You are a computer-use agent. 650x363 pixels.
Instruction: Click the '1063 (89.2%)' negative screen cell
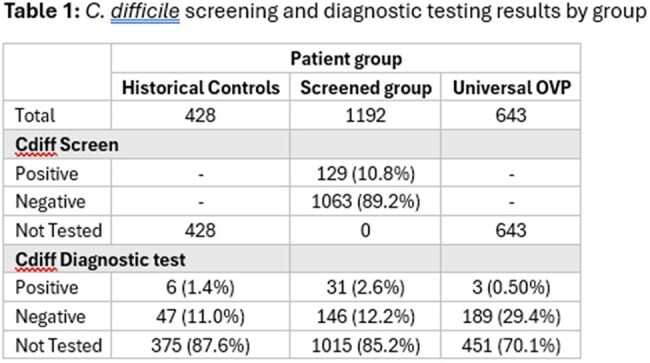366,202
